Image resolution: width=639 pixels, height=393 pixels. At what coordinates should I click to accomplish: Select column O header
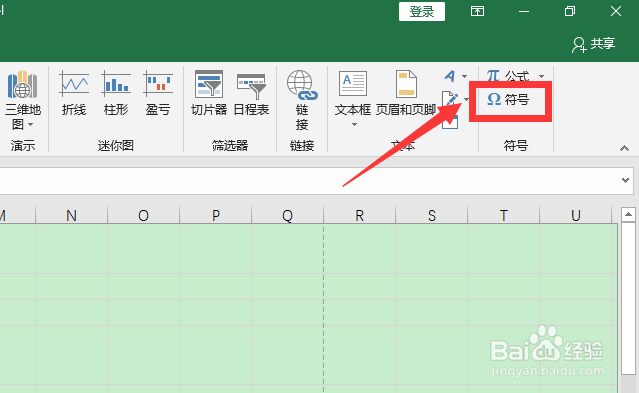tap(143, 215)
